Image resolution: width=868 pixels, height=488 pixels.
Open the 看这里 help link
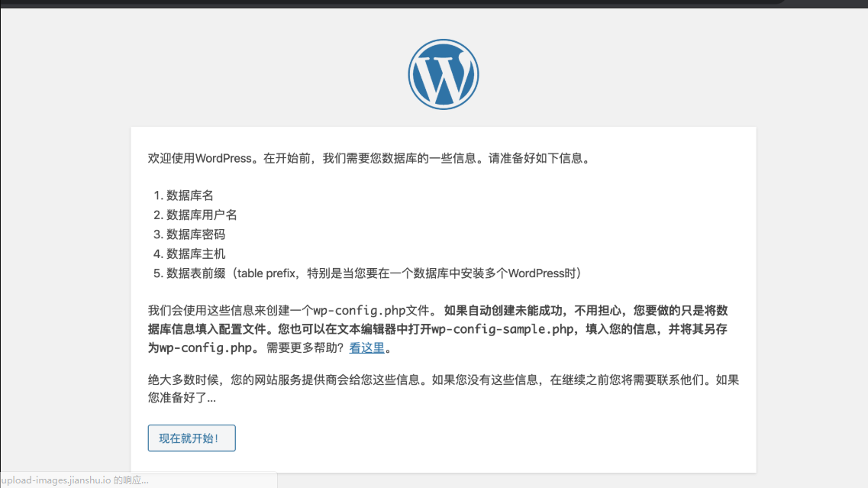click(366, 347)
